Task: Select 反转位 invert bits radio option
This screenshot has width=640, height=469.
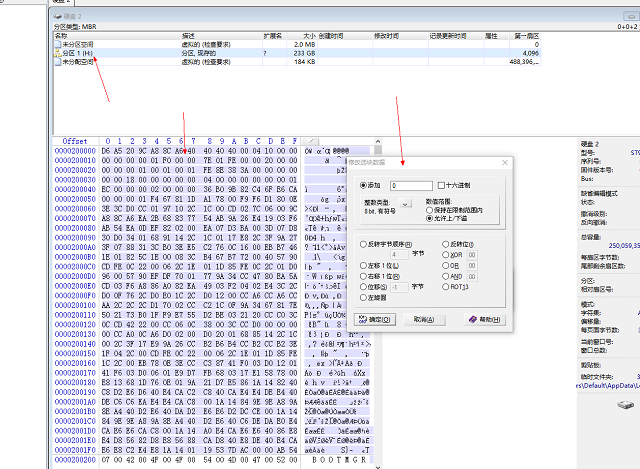Action: point(445,244)
